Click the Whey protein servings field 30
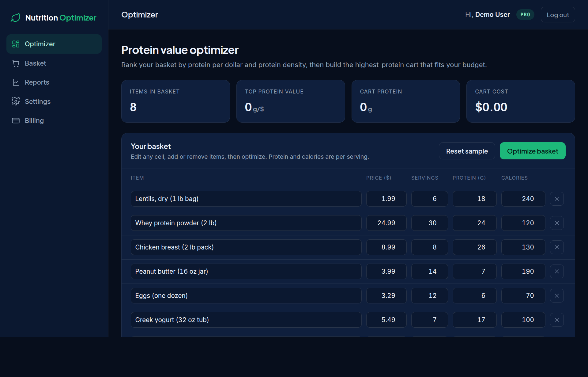 pos(430,223)
